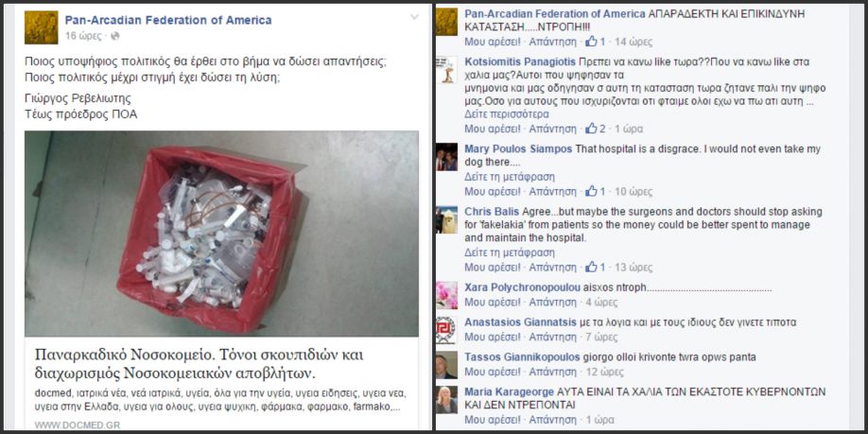Click the public globe icon beside 16 ώρες

(114, 36)
